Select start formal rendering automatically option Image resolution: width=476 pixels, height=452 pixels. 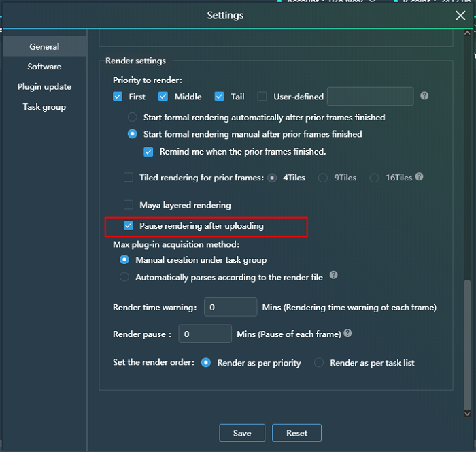pyautogui.click(x=133, y=117)
